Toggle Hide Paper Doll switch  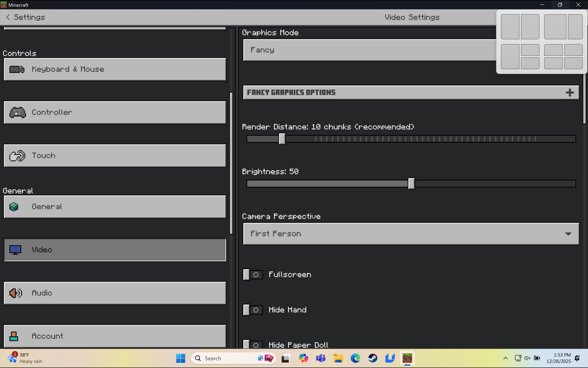pos(253,345)
